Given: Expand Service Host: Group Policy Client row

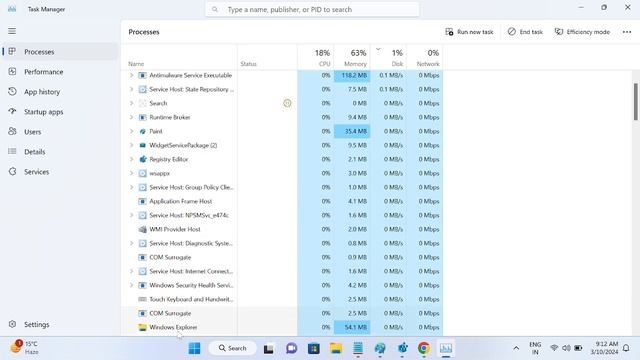Looking at the screenshot, I should coord(131,187).
